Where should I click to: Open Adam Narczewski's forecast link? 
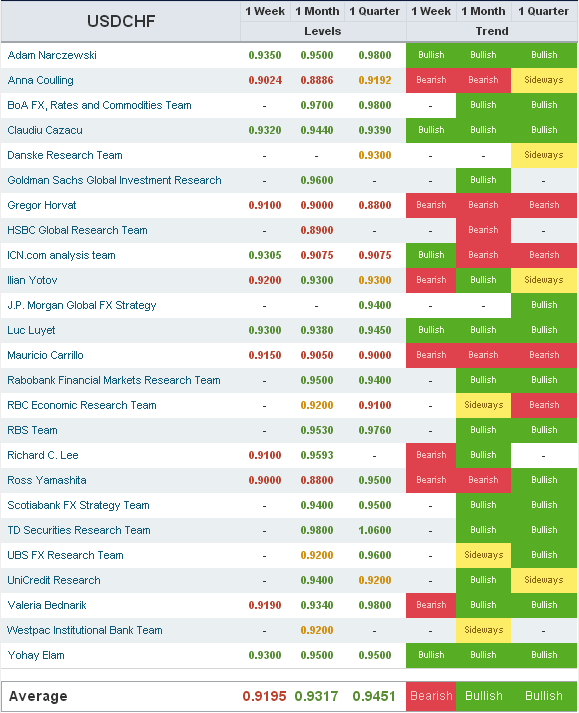tap(52, 55)
